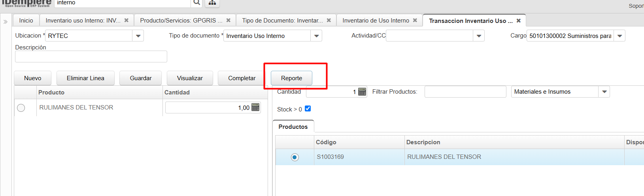Close the Inventario uso Interno: INV tab
Image resolution: width=644 pixels, height=196 pixels.
[127, 21]
